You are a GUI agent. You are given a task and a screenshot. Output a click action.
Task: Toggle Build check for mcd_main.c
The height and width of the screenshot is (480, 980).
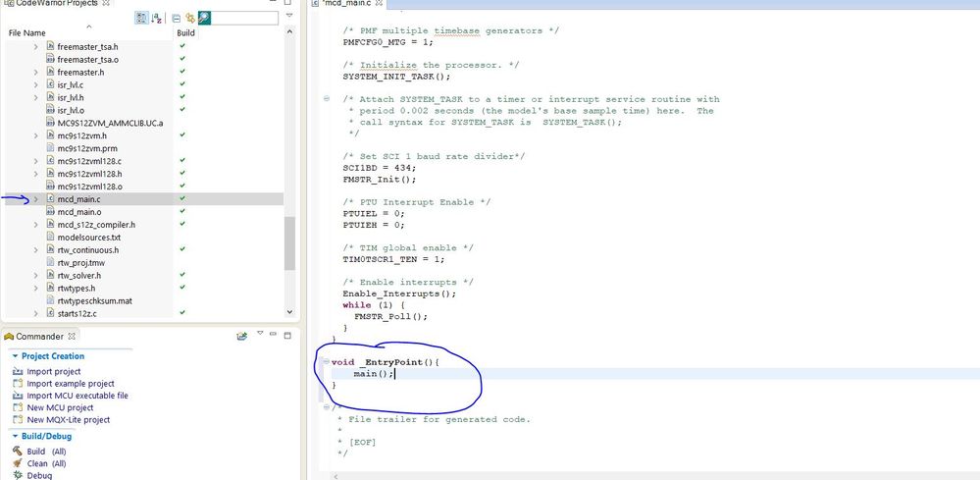tap(181, 198)
